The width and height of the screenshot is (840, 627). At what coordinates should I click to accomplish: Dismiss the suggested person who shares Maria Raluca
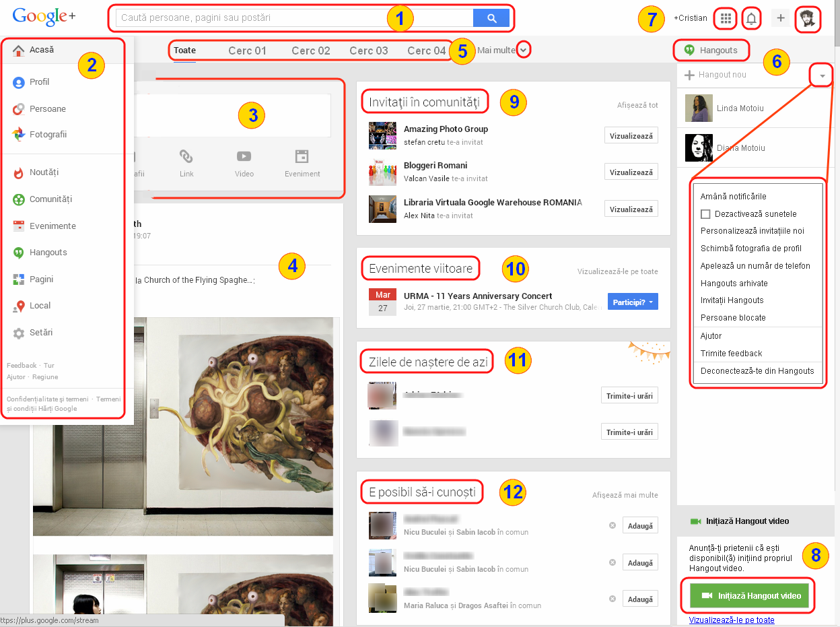pyautogui.click(x=612, y=599)
